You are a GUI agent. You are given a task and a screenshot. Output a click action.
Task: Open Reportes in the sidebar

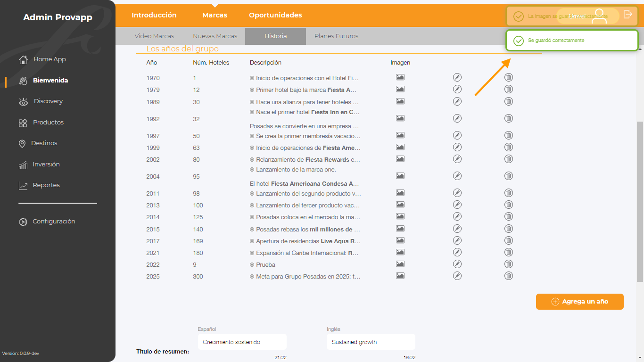click(39, 185)
